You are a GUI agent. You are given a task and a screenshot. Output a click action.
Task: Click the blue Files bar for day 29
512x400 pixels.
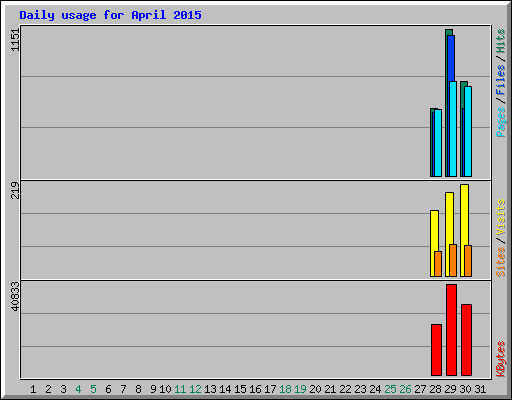451,58
